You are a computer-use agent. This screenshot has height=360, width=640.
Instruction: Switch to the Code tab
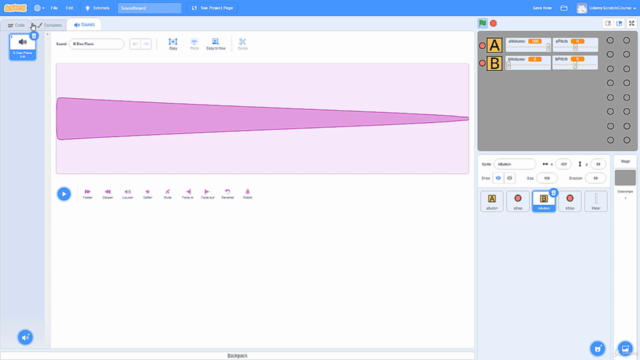tap(16, 25)
